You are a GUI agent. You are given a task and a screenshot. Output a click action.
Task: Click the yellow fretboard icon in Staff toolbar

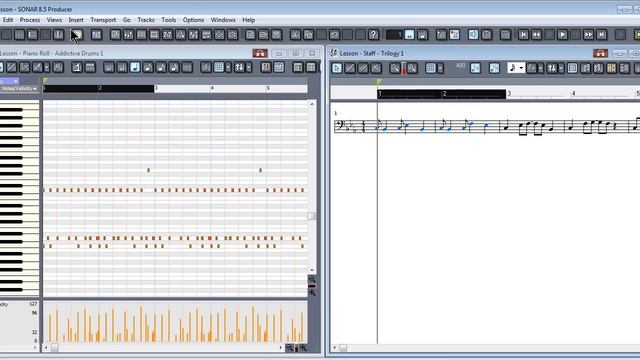point(611,68)
